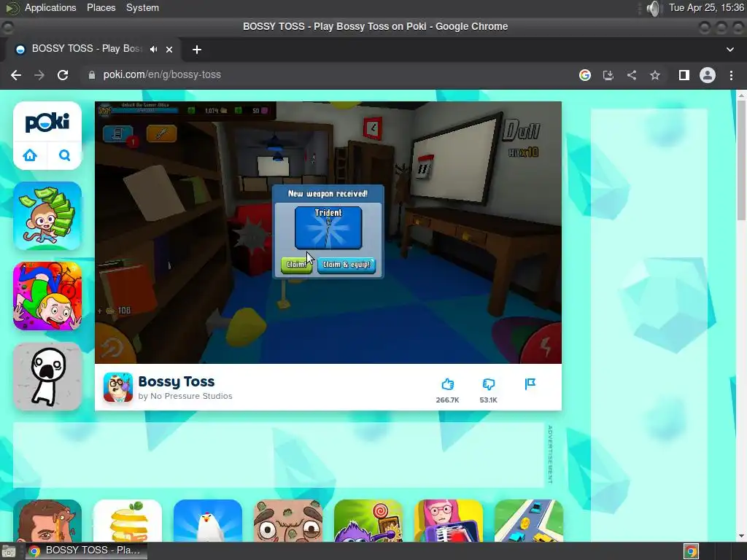
Task: Open the pink-haired girl game thumbnail
Action: [x=449, y=521]
